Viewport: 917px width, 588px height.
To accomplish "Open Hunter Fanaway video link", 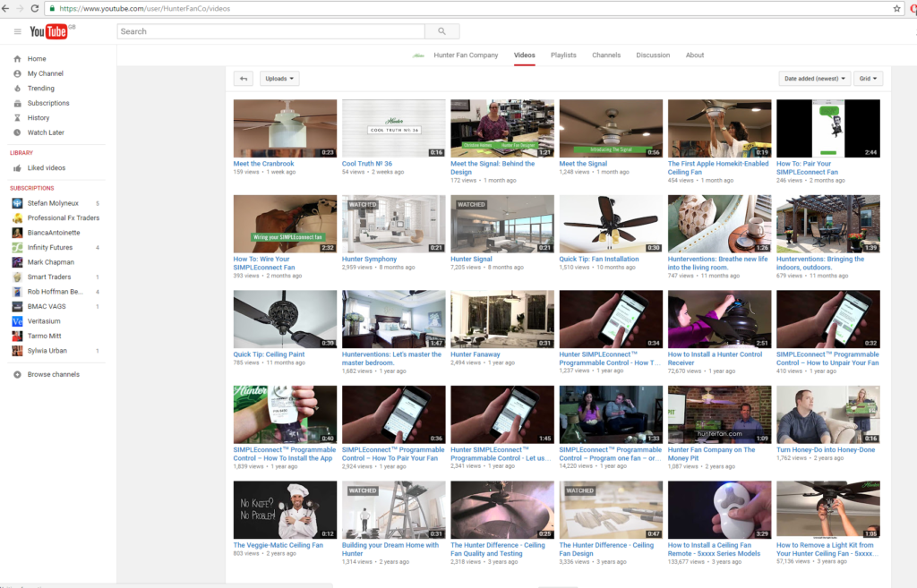I will [476, 354].
